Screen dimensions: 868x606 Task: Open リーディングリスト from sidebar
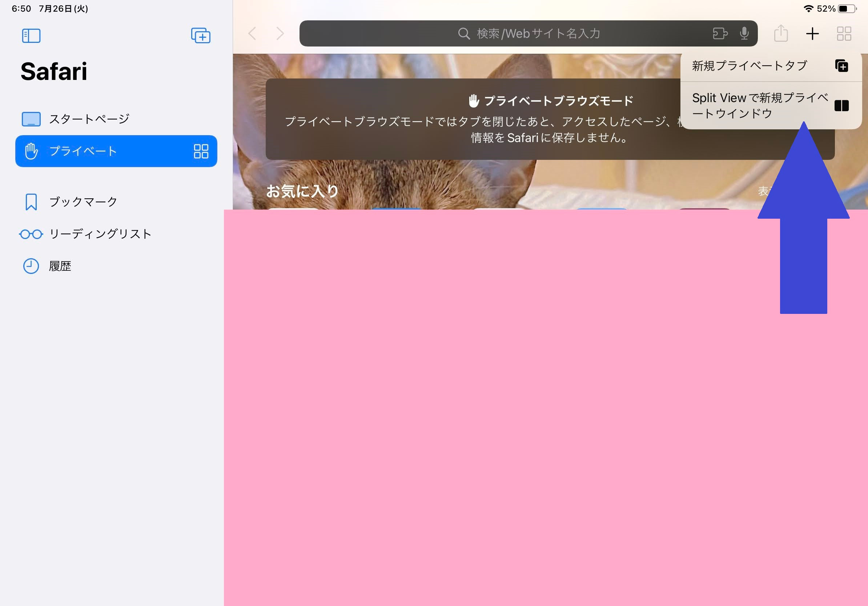coord(100,234)
